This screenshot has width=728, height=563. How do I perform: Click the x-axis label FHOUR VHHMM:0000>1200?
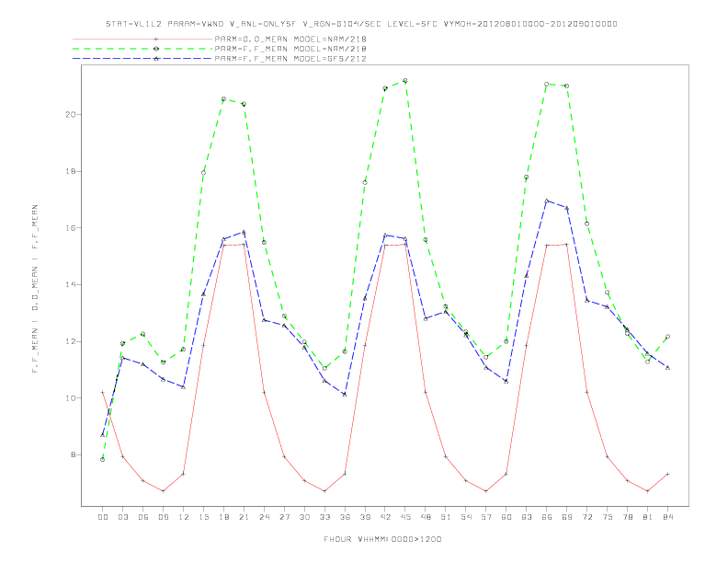pos(382,539)
